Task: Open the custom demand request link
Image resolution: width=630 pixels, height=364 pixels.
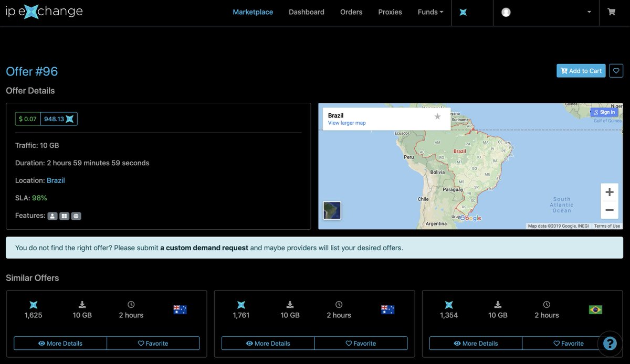Action: [204, 248]
